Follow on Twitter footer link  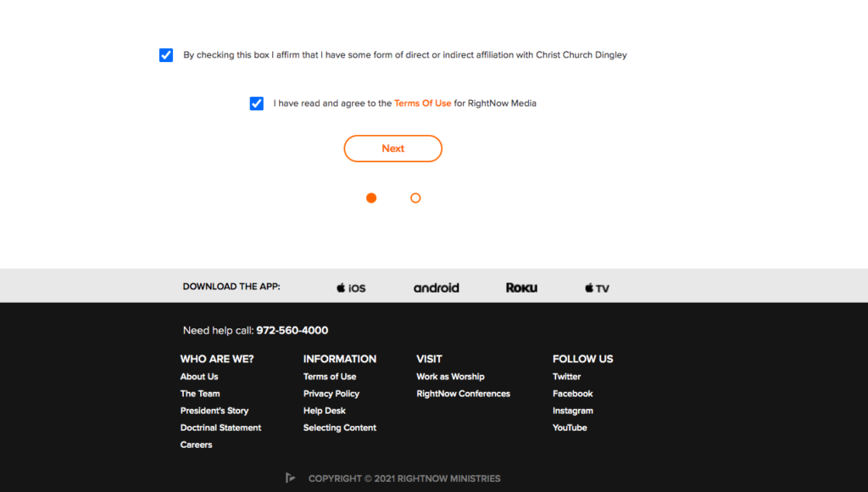click(566, 376)
